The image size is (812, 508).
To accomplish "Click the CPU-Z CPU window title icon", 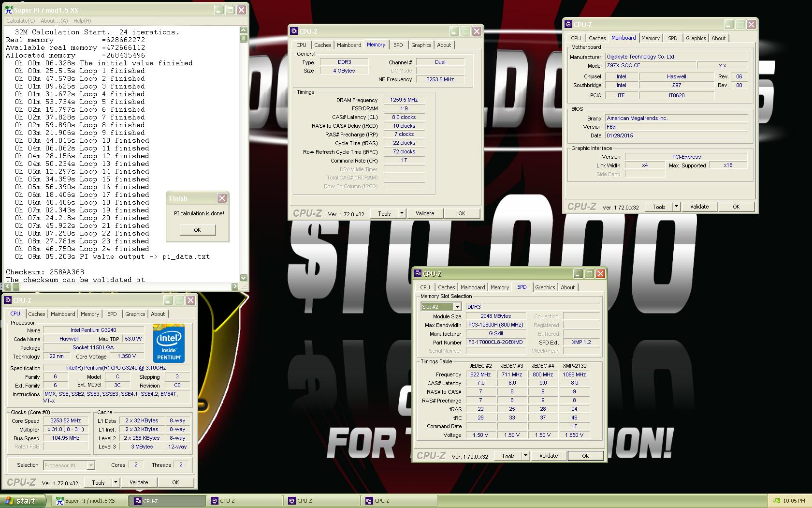I will (8, 300).
